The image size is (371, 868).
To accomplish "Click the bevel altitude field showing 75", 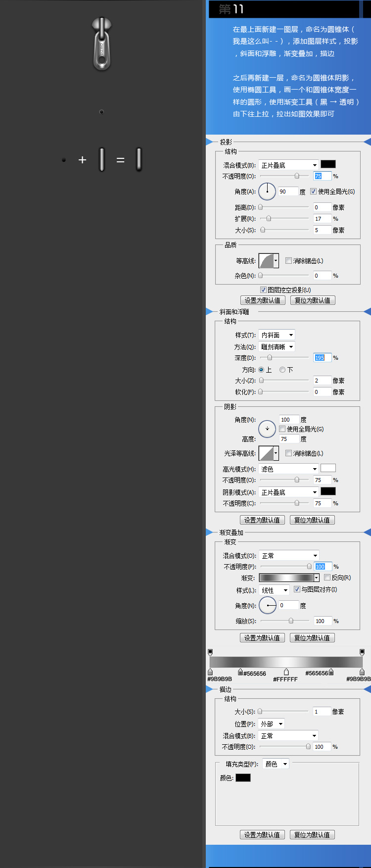I will 289,439.
